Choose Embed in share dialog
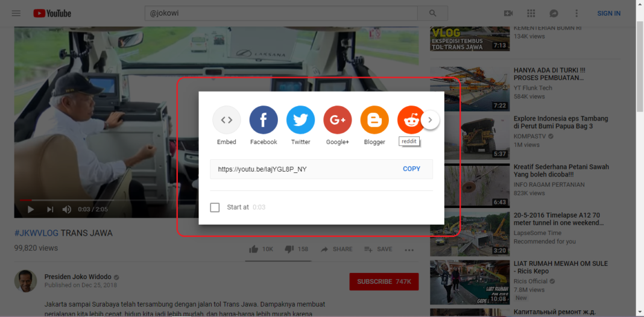 coord(227,125)
